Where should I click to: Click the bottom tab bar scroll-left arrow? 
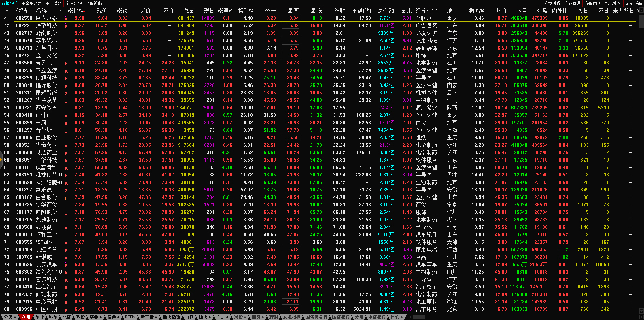(410, 317)
